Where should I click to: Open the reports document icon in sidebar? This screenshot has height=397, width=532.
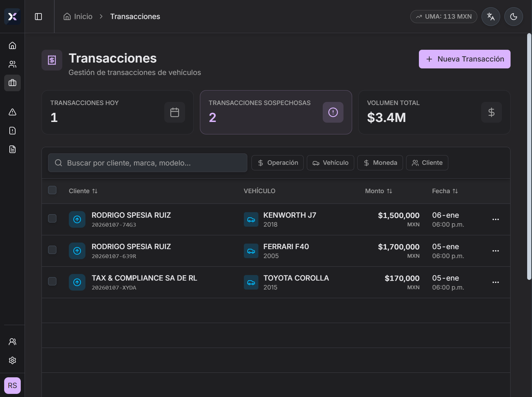pyautogui.click(x=12, y=149)
